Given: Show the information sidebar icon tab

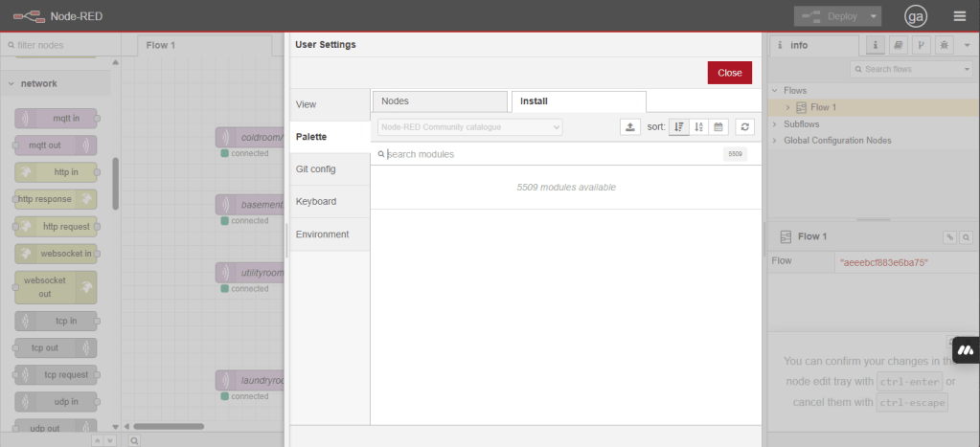Looking at the screenshot, I should [x=875, y=45].
